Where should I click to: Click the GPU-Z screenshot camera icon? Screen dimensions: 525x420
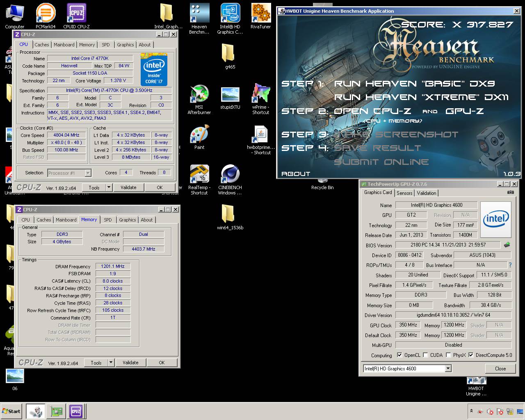click(511, 192)
